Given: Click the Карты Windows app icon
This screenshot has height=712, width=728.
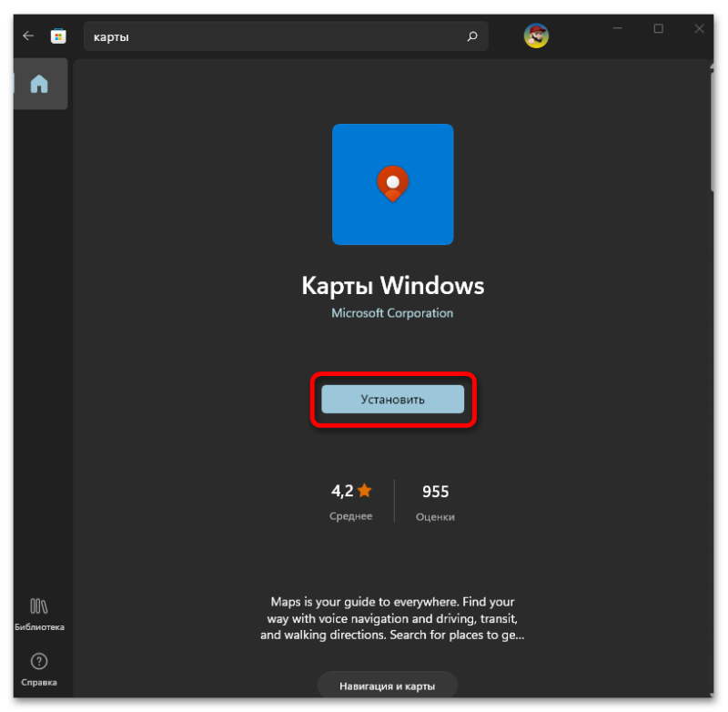Looking at the screenshot, I should 393,185.
